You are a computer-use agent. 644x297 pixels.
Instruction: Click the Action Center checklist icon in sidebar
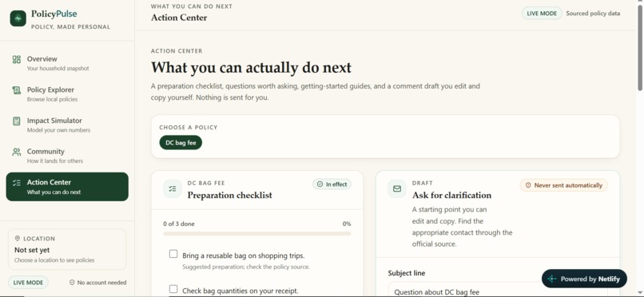click(x=17, y=183)
